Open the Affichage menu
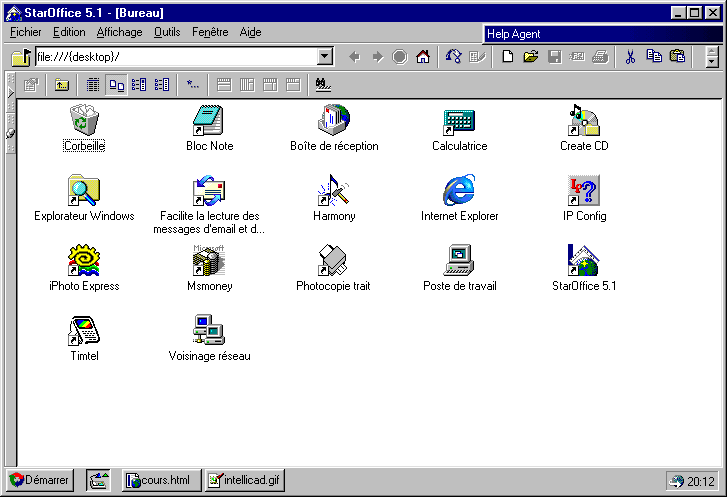The width and height of the screenshot is (727, 497). point(119,32)
